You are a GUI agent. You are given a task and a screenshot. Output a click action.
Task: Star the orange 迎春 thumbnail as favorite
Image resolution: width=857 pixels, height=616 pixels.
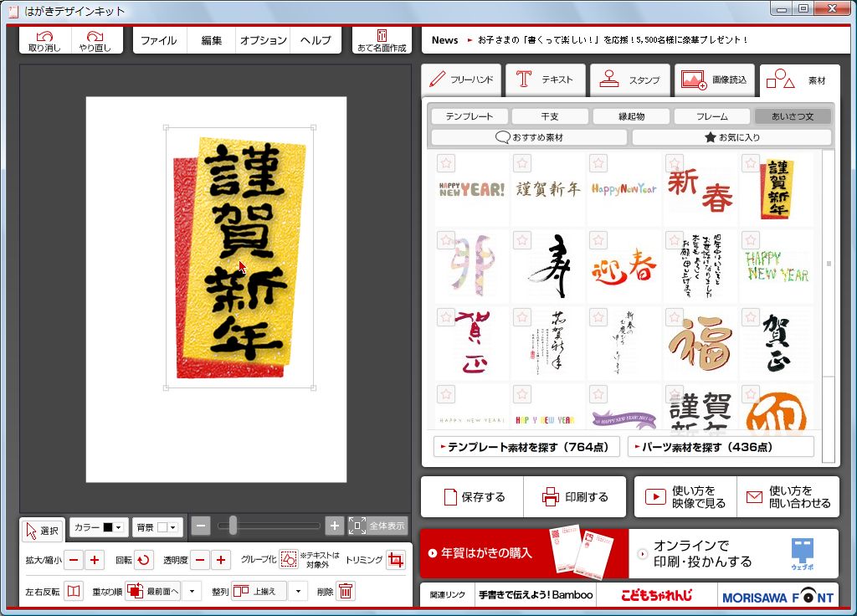[598, 239]
